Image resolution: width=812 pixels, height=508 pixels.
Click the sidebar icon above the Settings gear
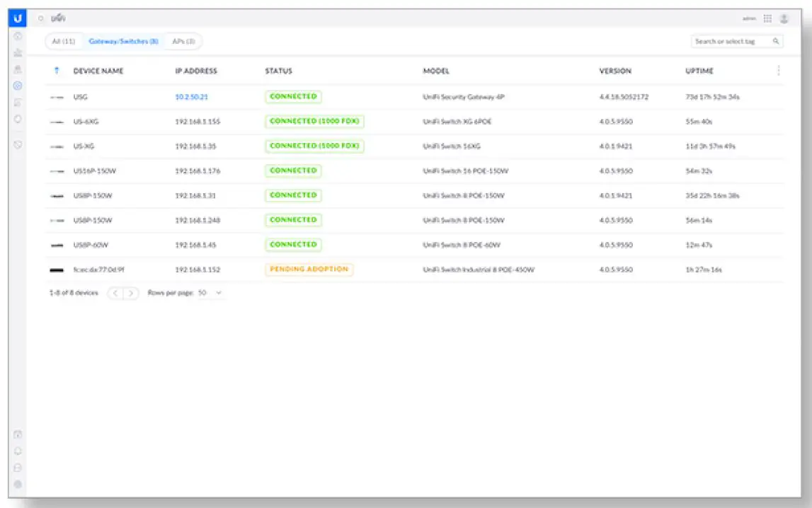[x=18, y=468]
